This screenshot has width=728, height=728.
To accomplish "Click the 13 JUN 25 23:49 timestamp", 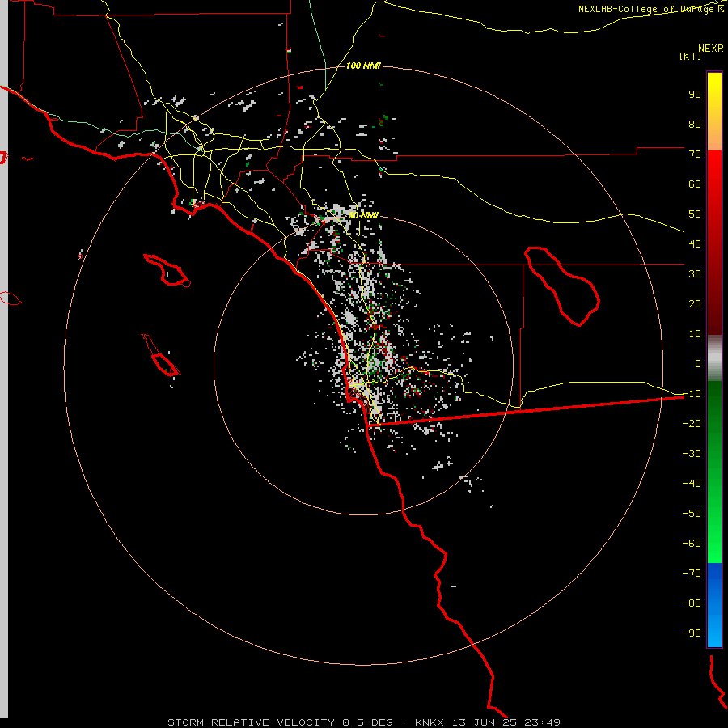I will click(x=506, y=722).
